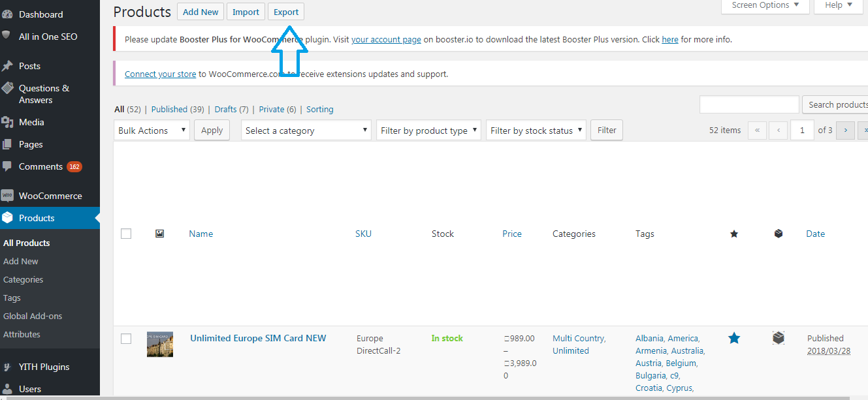Expand the Help panel
868x400 pixels.
click(x=838, y=6)
